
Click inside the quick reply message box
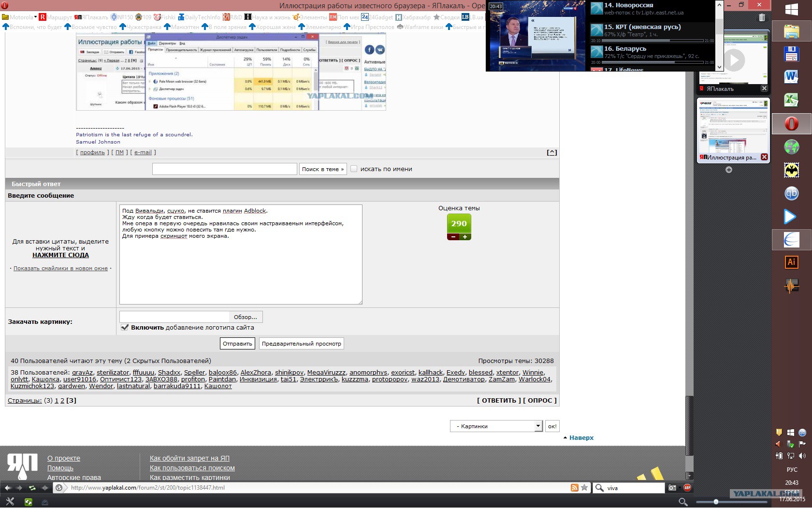(x=241, y=255)
